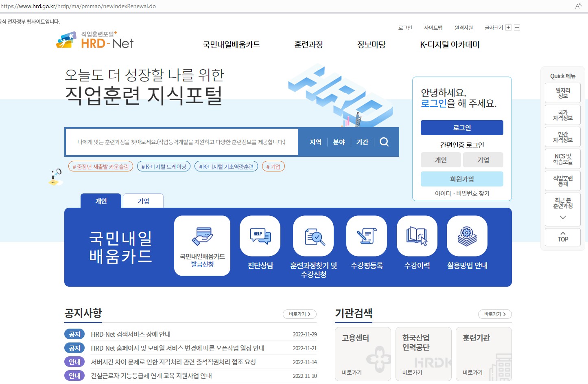Viewport: 588px width, 384px height.
Task: Click the HRD-Net logo
Action: [95, 40]
